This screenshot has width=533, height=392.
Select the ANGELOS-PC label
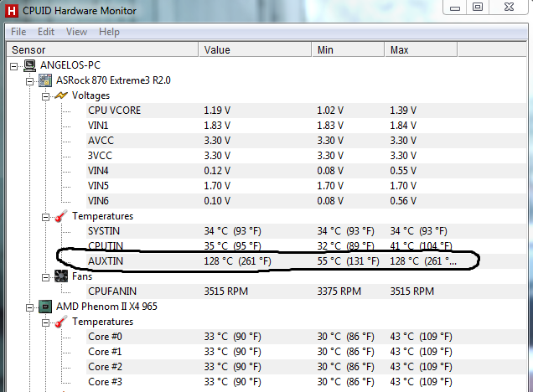coord(70,65)
